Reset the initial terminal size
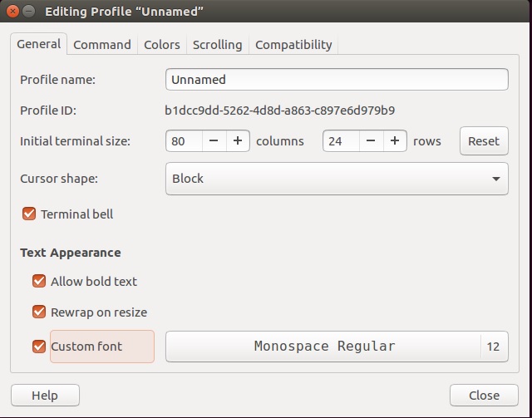This screenshot has width=532, height=418. click(484, 140)
